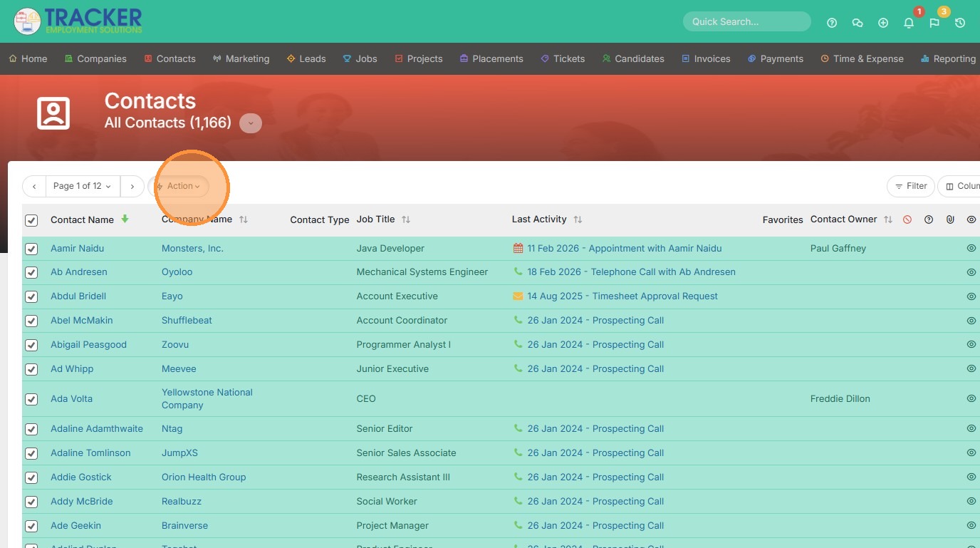The image size is (980, 548).
Task: Click the Tracker Employment Solutions logo
Action: click(78, 21)
